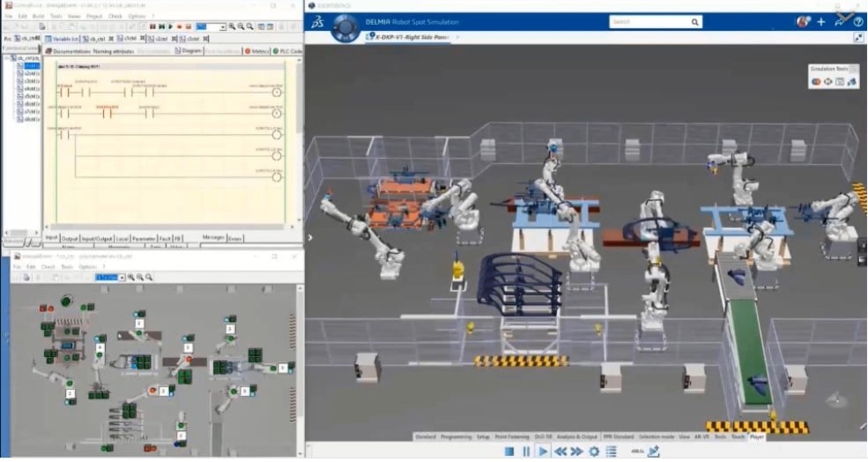868x462 pixels.
Task: Click zoom out magnifier in ControlBuild toolbar
Action: pos(241,26)
